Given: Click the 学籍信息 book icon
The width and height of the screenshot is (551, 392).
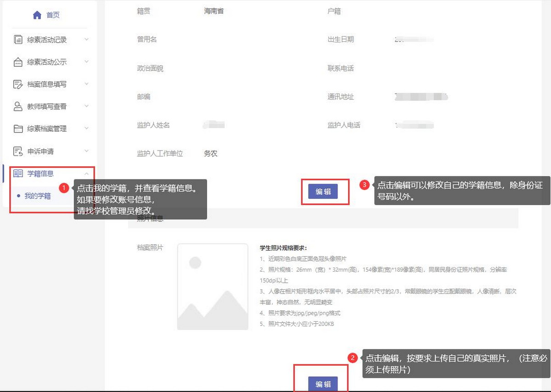Looking at the screenshot, I should click(x=19, y=173).
